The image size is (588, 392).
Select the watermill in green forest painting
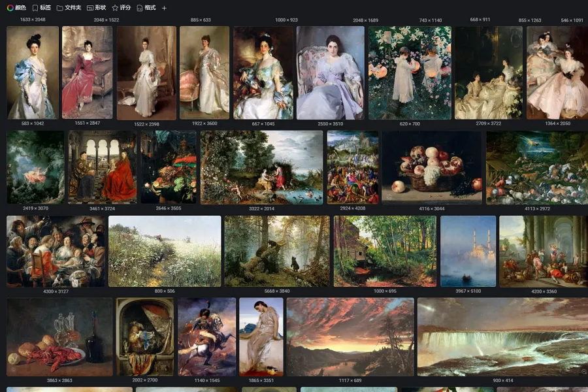(x=385, y=252)
